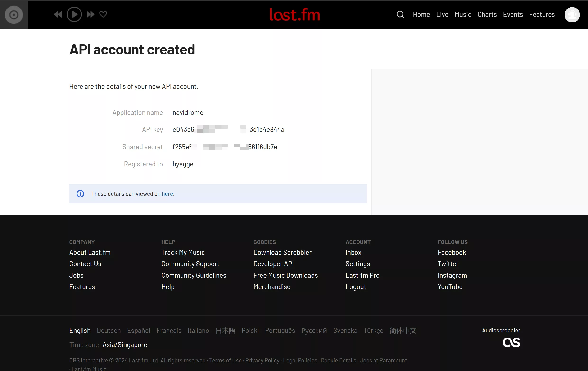This screenshot has width=588, height=371.
Task: Open Help footer link
Action: point(168,286)
